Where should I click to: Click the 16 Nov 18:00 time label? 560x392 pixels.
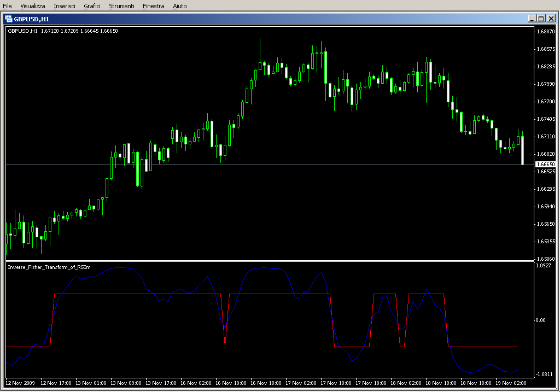pyautogui.click(x=266, y=383)
